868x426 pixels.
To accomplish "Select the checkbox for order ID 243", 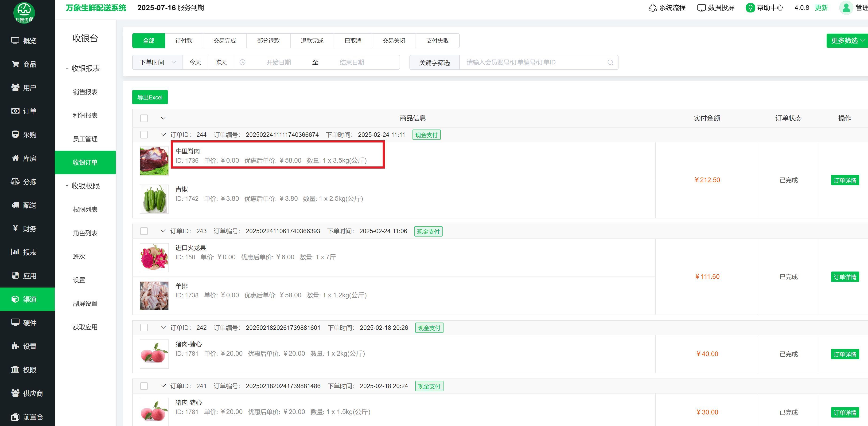I will click(144, 231).
